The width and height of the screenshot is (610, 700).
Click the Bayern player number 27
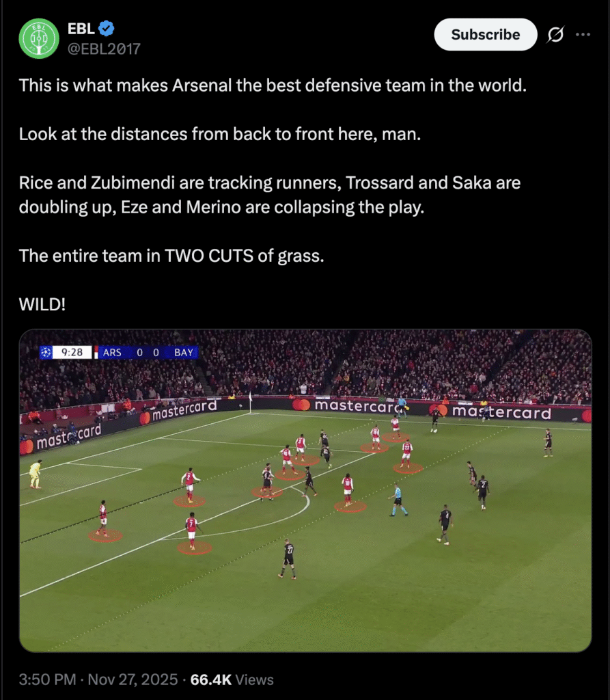288,558
